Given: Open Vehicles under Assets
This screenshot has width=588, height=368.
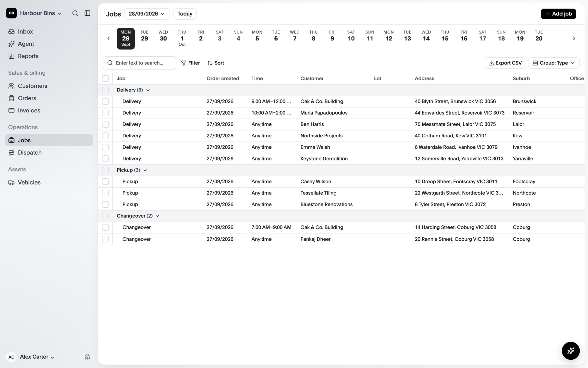Looking at the screenshot, I should 49,182.
